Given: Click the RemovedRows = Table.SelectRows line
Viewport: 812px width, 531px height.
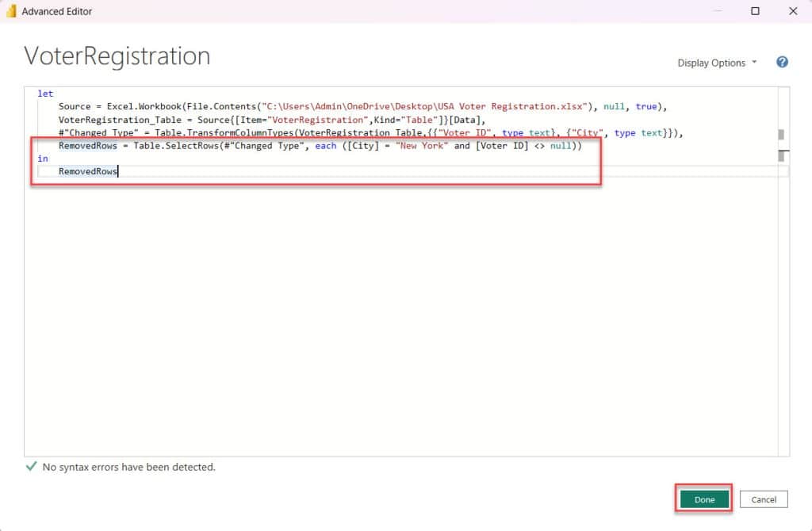Looking at the screenshot, I should pos(320,146).
